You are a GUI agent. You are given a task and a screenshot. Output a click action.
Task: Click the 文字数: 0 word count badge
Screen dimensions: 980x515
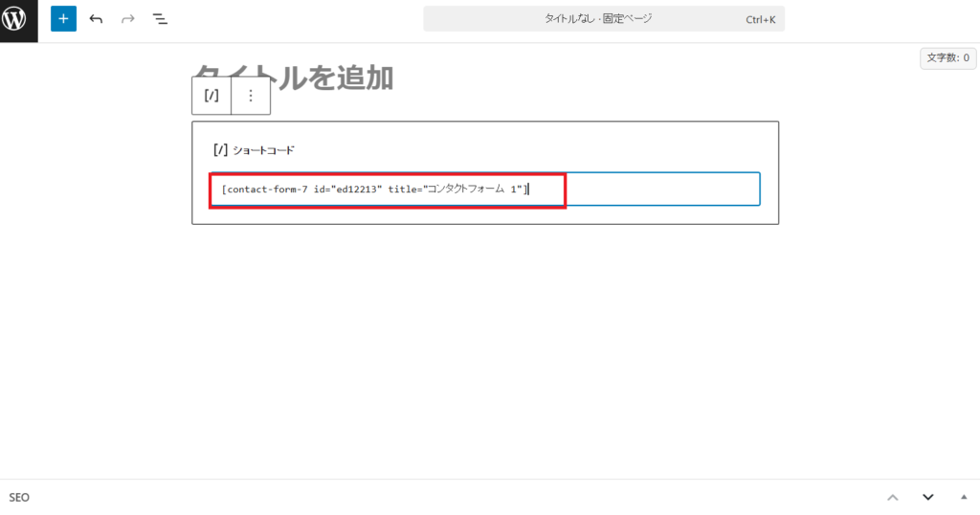coord(947,58)
